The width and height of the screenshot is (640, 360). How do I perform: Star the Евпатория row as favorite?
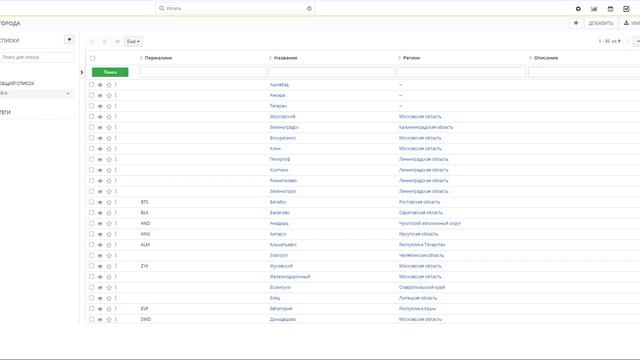point(109,309)
